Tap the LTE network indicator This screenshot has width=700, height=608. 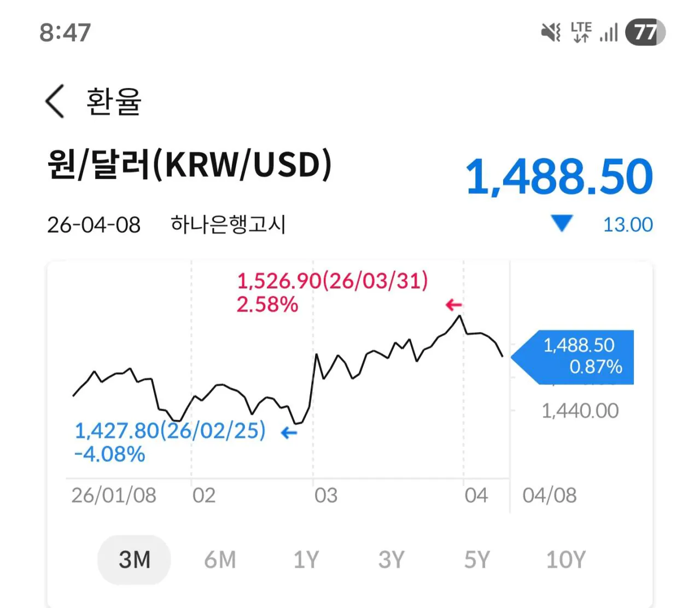point(581,32)
